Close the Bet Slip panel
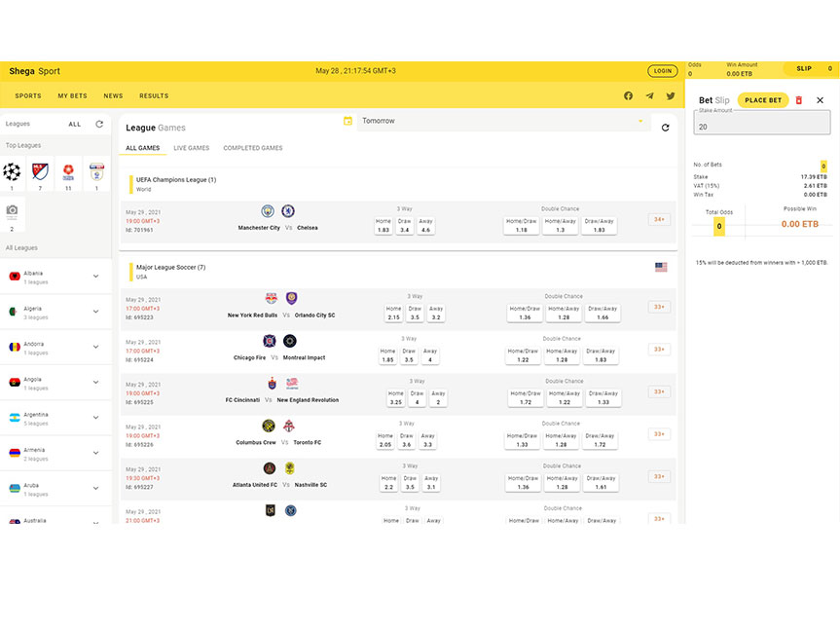Viewport: 840px width, 631px height. (820, 100)
